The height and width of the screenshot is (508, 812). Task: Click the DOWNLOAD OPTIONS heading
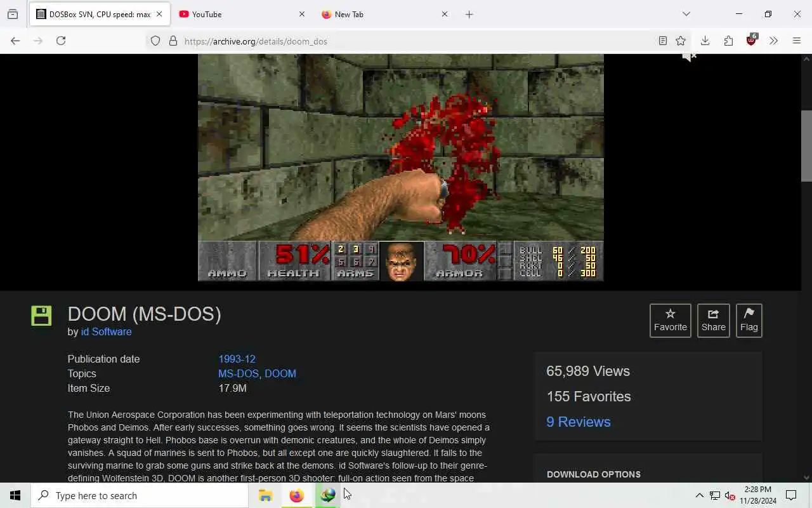click(594, 474)
